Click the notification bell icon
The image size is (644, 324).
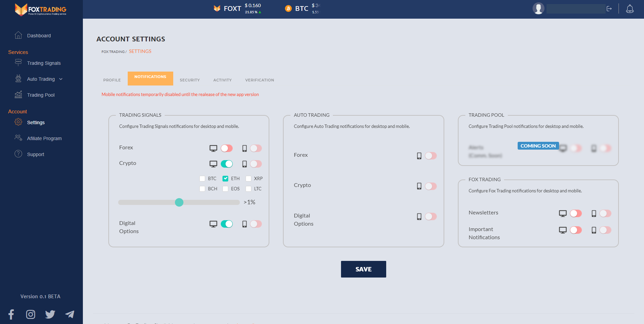630,9
